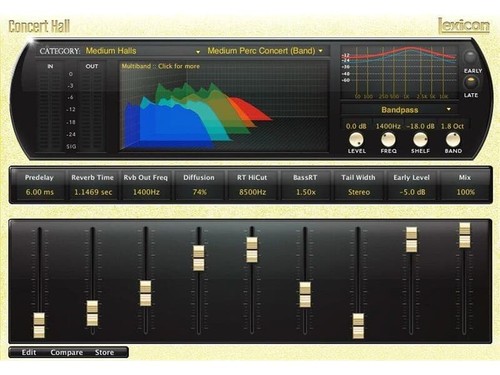This screenshot has height=375, width=500.
Task: Open the CATEGORY Medium Halls dropdown
Action: 143,51
